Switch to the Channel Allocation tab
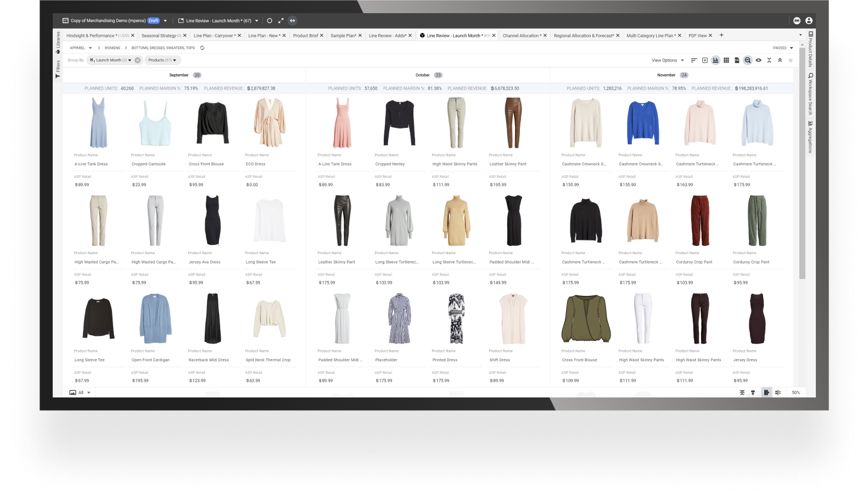This screenshot has width=868, height=499. [521, 36]
